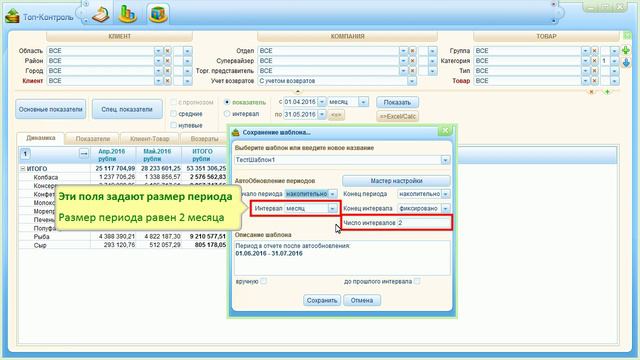Screen dimensions: 640x360
Task: Clear the Группа filter with X icon
Action: pos(595,51)
